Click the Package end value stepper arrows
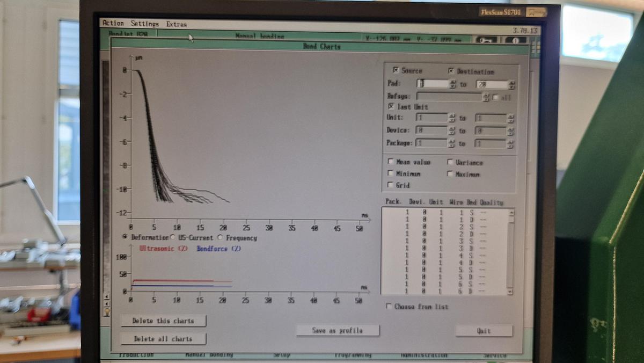The width and height of the screenshot is (644, 363). [x=511, y=143]
